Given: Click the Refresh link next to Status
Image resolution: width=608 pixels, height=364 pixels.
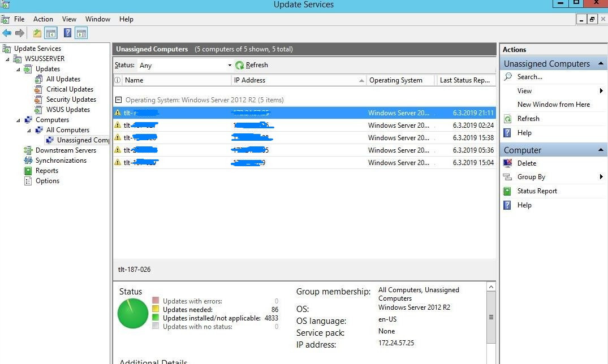Looking at the screenshot, I should (x=257, y=65).
